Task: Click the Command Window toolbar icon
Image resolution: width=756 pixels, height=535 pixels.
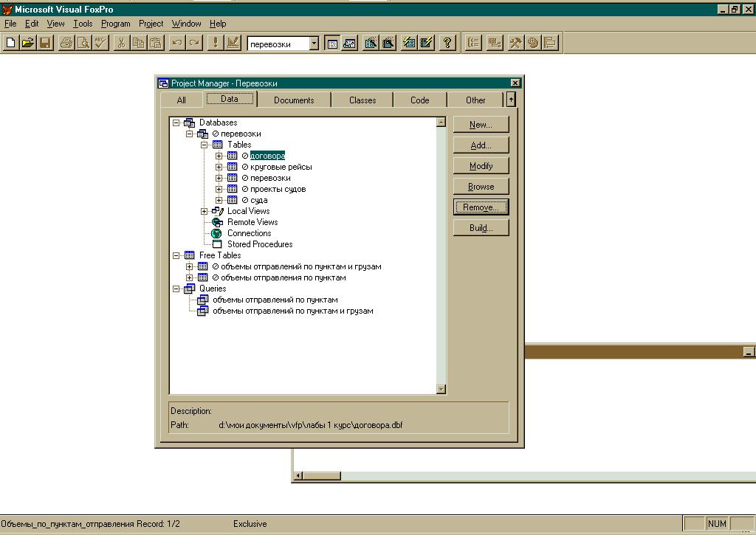Action: pyautogui.click(x=332, y=44)
